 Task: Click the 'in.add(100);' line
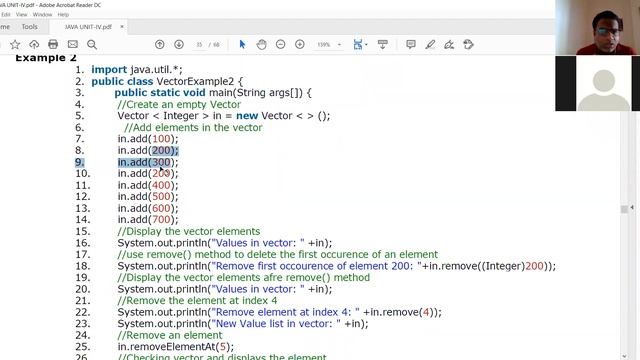pyautogui.click(x=148, y=139)
